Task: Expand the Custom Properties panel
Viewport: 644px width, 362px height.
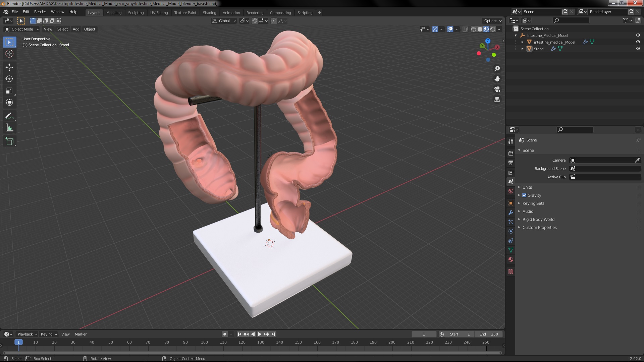Action: pos(539,227)
